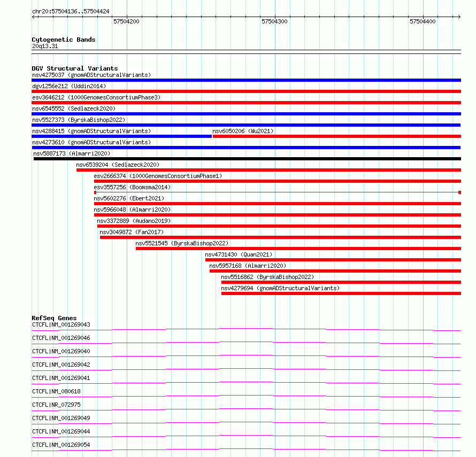Click nsv5602276 (Ebert2021) label
The width and height of the screenshot is (476, 457).
[129, 198]
